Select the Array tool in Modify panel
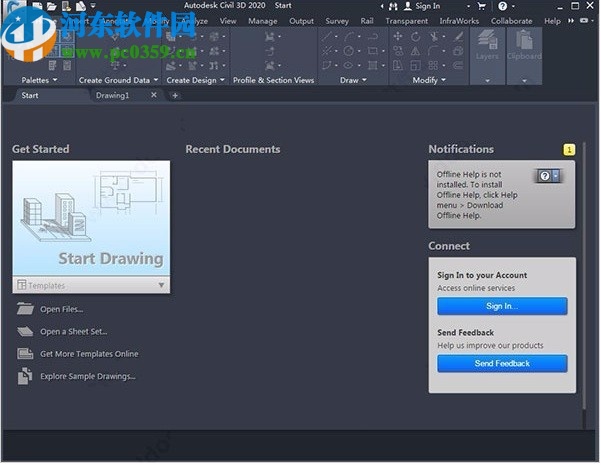This screenshot has height=465, width=601. pyautogui.click(x=433, y=66)
